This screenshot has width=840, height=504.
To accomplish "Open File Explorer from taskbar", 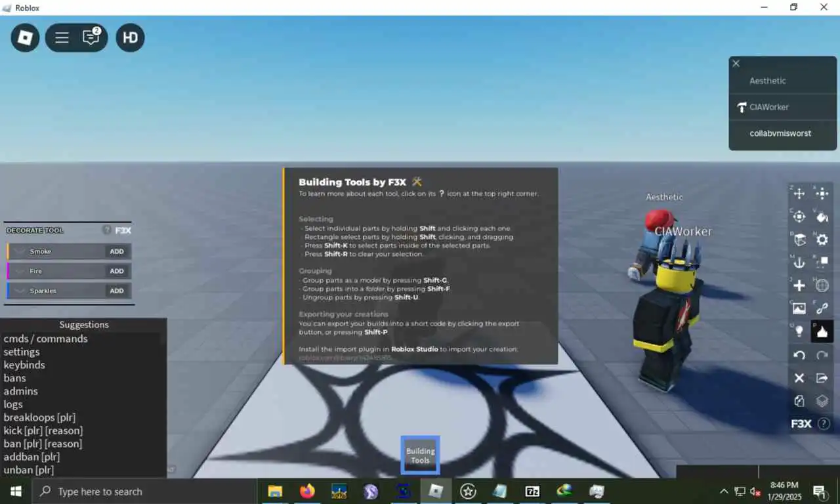I will coord(275,491).
